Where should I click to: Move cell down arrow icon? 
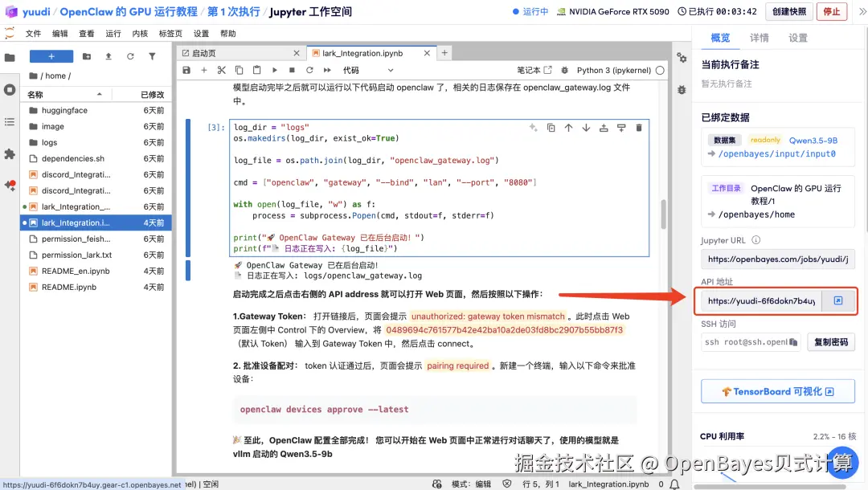tap(586, 128)
